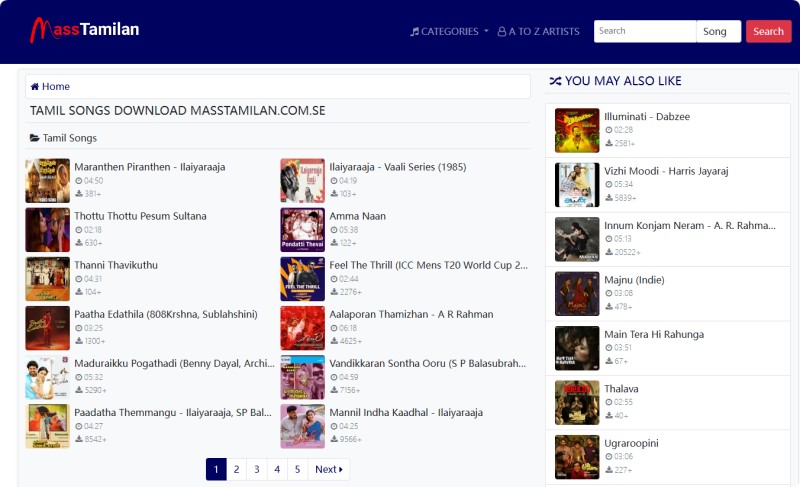
Task: Open Feel The Thrill ICC song link
Action: pyautogui.click(x=429, y=265)
